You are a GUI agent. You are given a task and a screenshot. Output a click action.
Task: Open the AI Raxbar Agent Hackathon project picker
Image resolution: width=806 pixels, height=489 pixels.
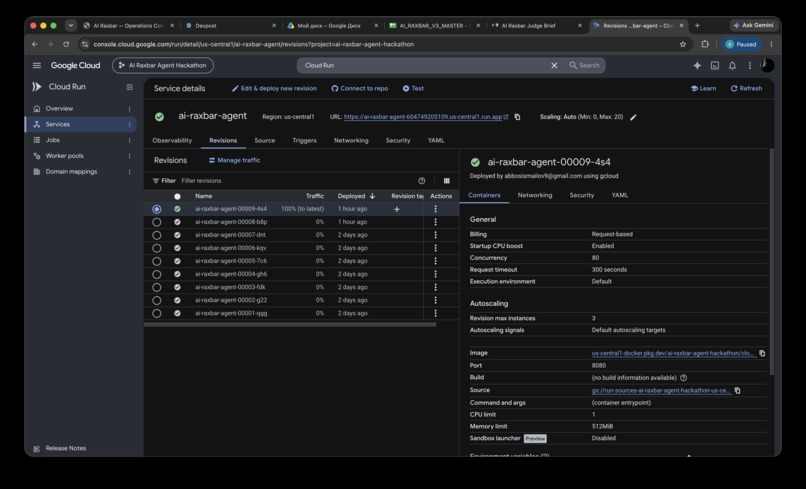pos(162,65)
